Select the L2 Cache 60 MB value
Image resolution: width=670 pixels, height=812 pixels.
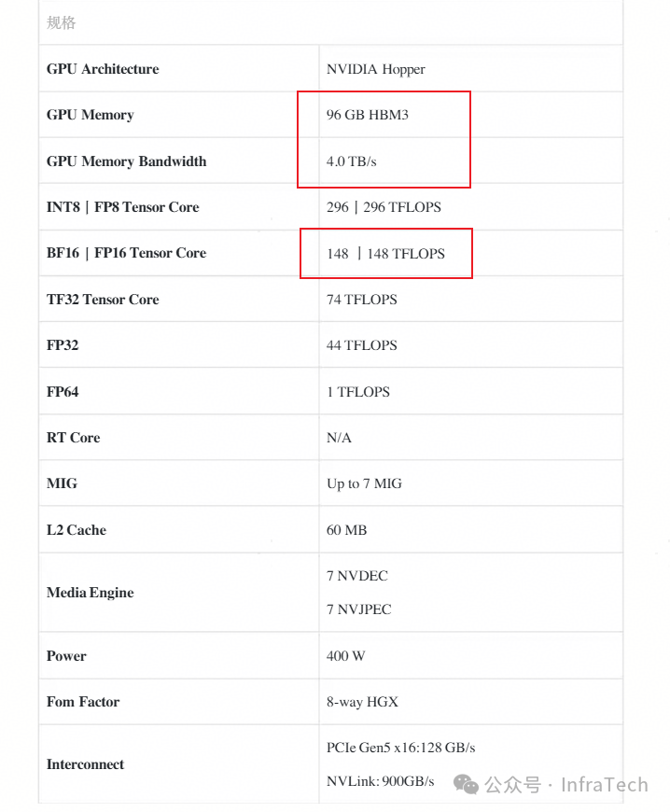click(347, 530)
